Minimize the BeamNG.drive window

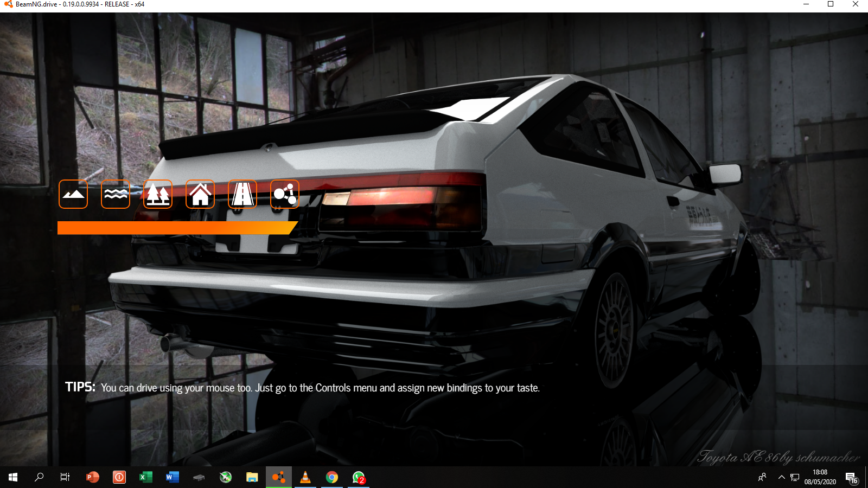(x=806, y=4)
